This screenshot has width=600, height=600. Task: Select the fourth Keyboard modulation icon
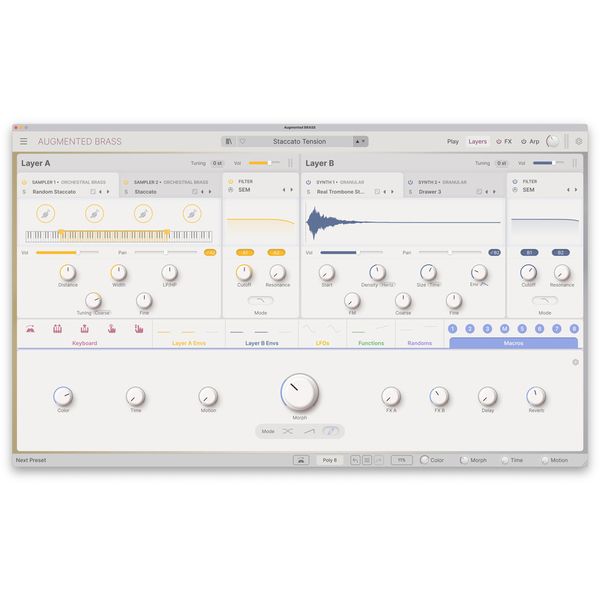coord(111,329)
